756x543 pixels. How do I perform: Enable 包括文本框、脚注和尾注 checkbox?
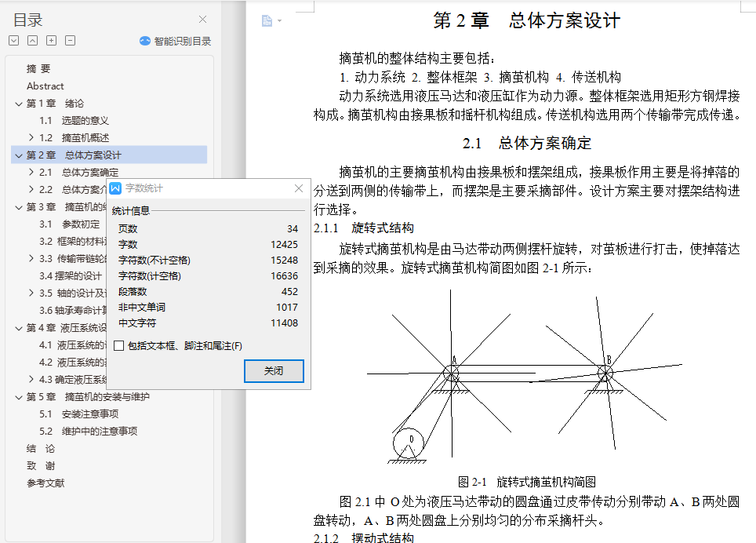pyautogui.click(x=119, y=346)
